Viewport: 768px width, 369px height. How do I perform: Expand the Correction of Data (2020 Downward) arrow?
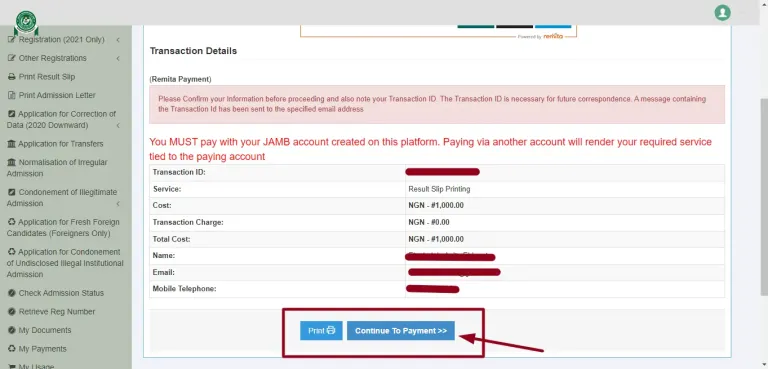pos(118,126)
